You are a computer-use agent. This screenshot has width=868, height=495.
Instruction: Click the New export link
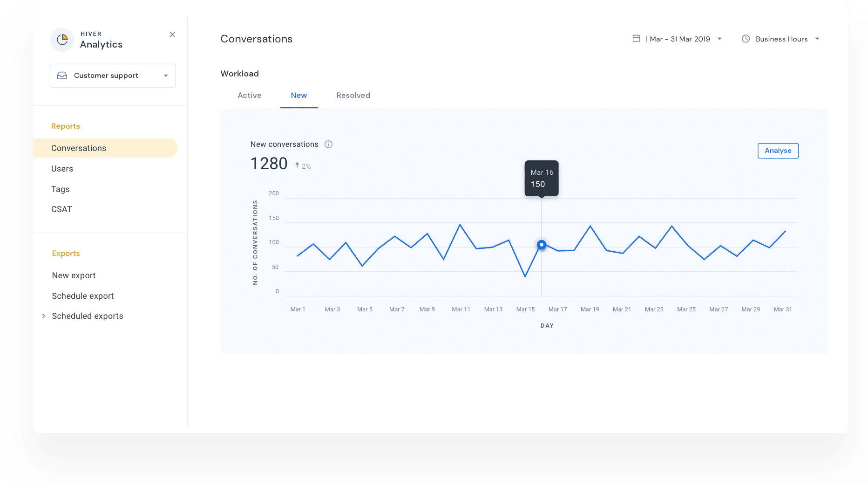[x=74, y=275]
